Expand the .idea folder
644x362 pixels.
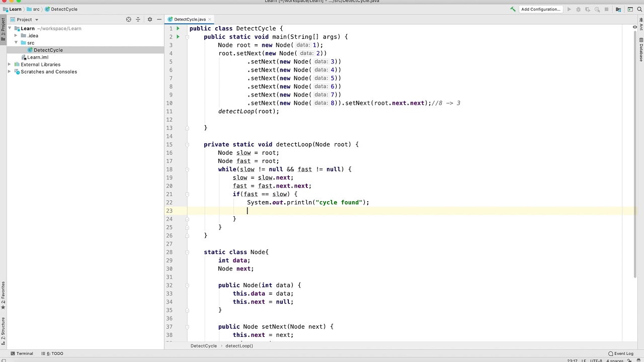click(16, 36)
